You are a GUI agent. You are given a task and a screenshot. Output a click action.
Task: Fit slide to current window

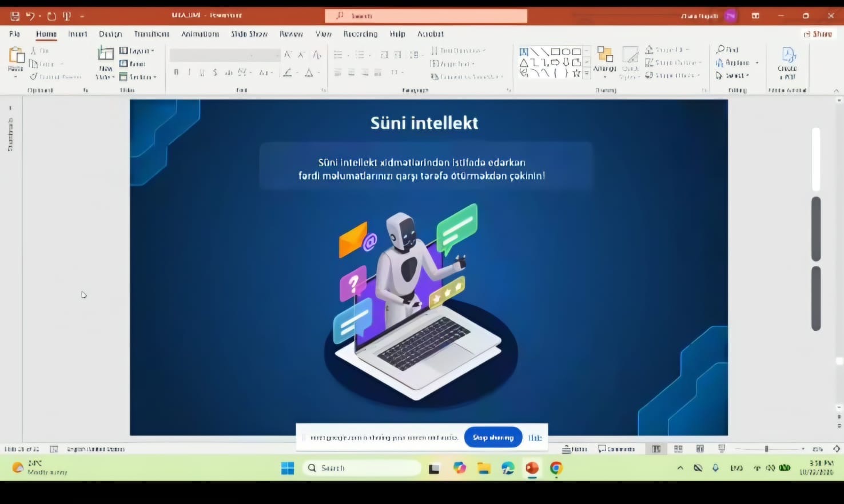click(x=837, y=449)
